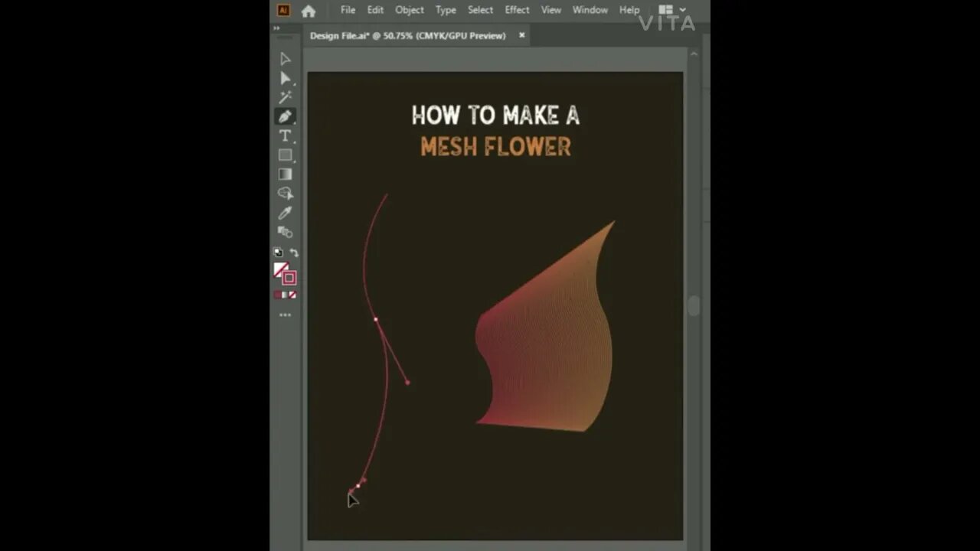The width and height of the screenshot is (980, 551).
Task: Open the Help menu
Action: (629, 10)
